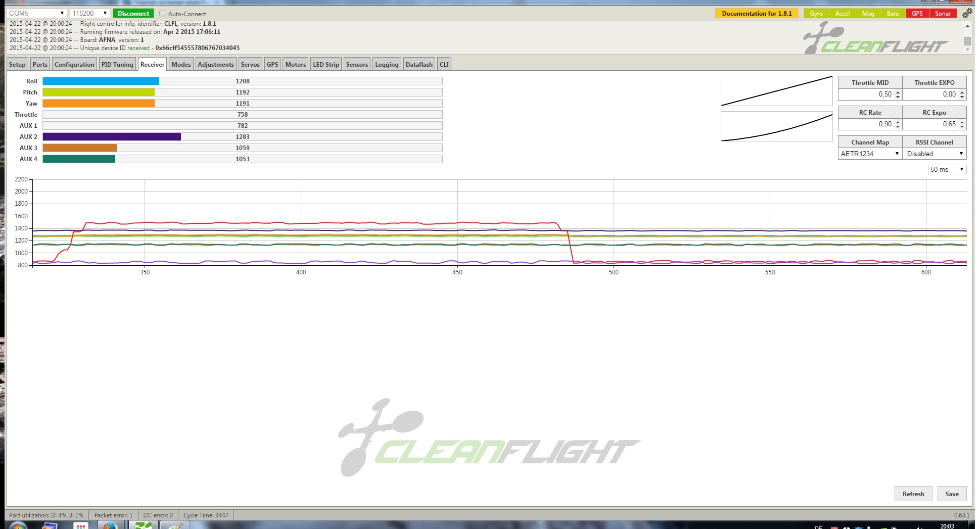Switch to the Setup tab
The width and height of the screenshot is (980, 529).
pos(17,64)
